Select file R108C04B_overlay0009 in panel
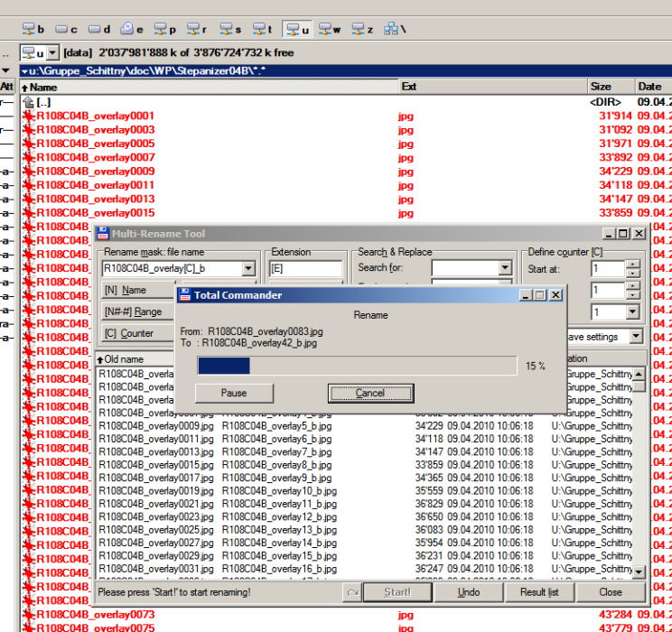672x632 pixels. coord(95,172)
